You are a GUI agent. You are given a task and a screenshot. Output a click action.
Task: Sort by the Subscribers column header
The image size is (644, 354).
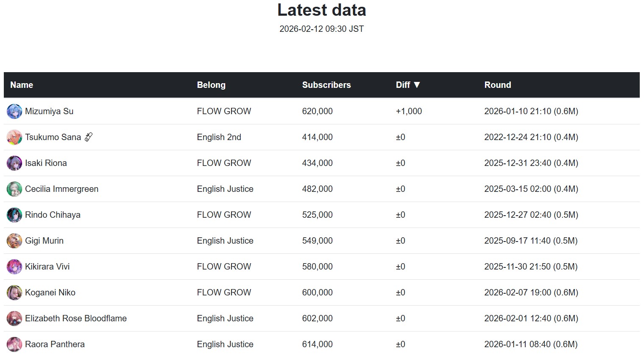pyautogui.click(x=326, y=85)
